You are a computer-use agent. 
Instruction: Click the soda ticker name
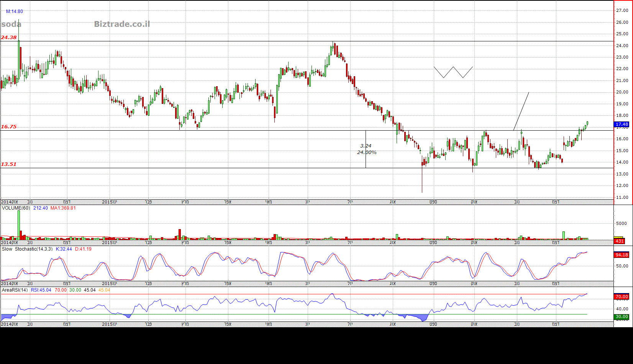[11, 24]
